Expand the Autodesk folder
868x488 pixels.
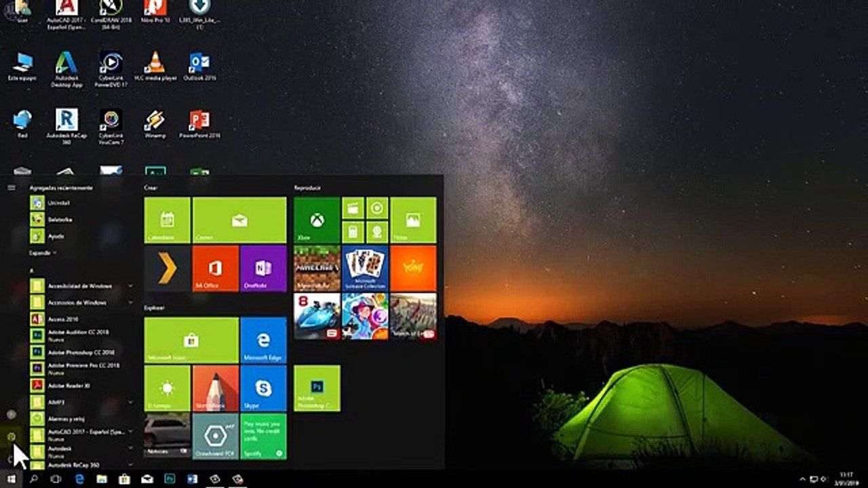point(80,451)
